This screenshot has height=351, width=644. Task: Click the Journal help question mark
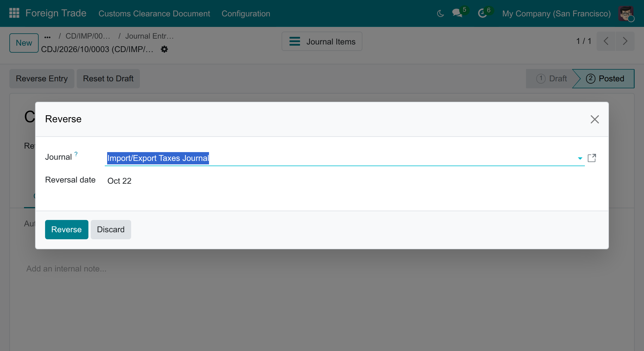tap(76, 154)
